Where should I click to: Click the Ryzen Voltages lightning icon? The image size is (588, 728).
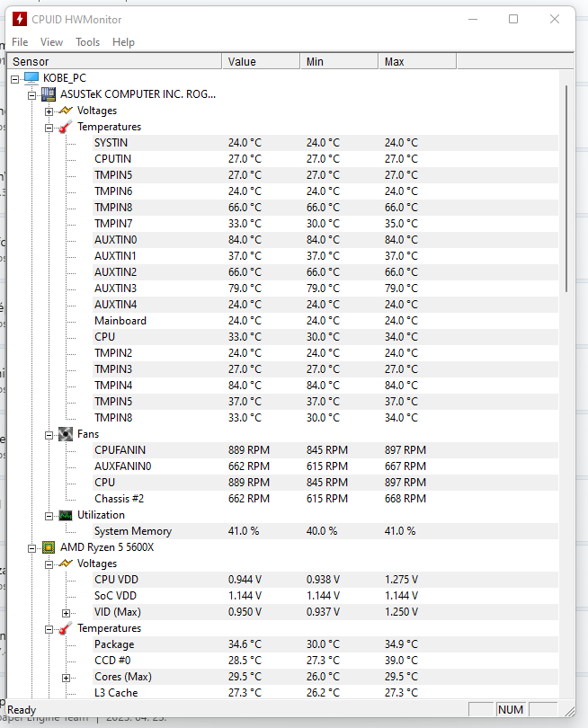(66, 564)
